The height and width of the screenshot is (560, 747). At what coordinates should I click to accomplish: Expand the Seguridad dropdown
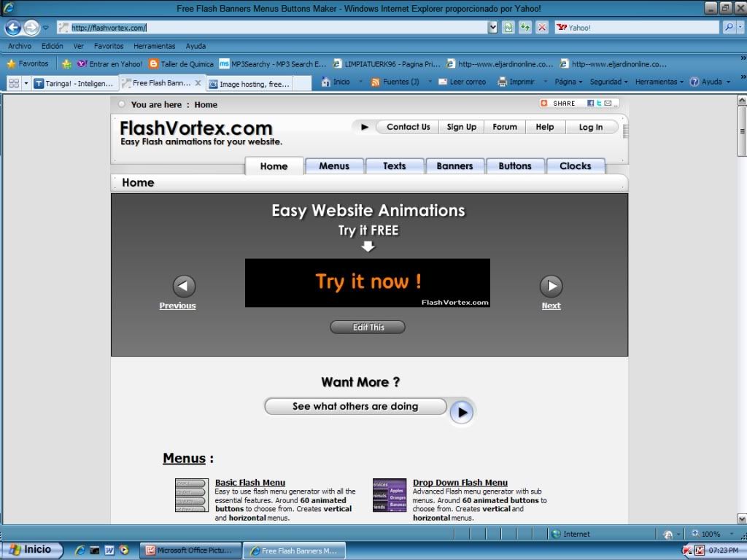(609, 82)
